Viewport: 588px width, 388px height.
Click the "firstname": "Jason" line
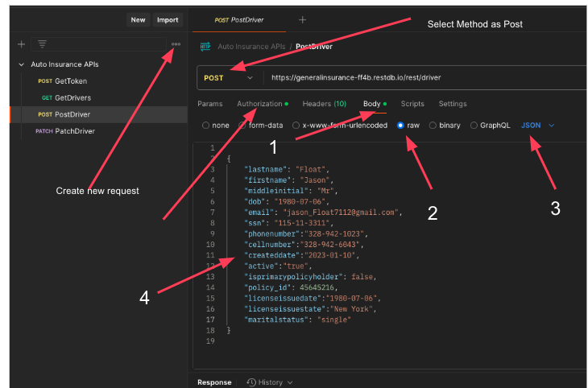[x=288, y=180]
